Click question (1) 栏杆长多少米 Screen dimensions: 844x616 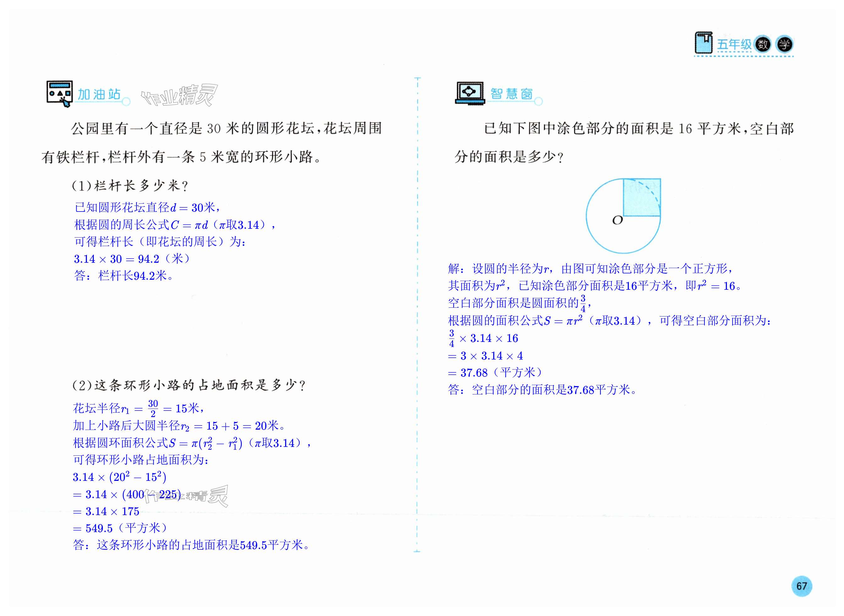130,185
